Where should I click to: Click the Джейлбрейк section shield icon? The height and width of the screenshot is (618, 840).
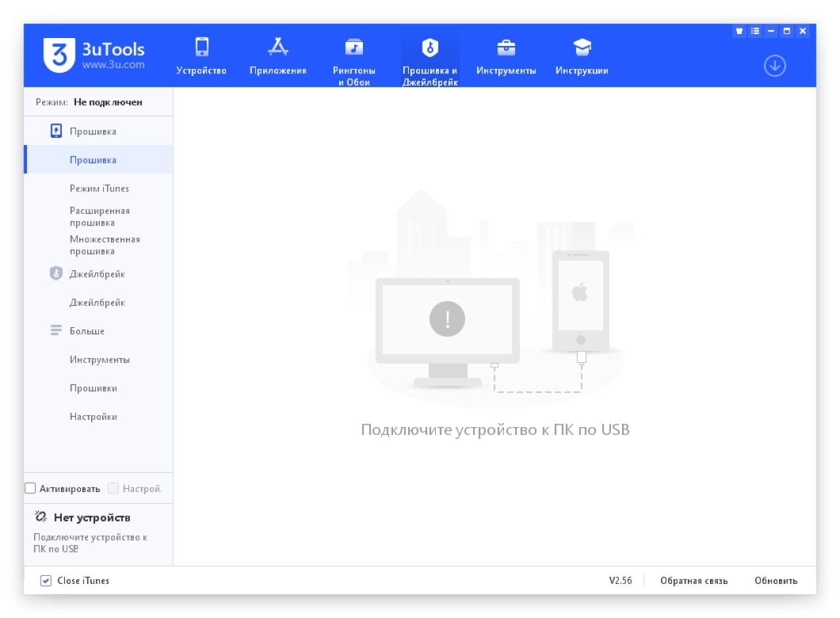pos(56,274)
